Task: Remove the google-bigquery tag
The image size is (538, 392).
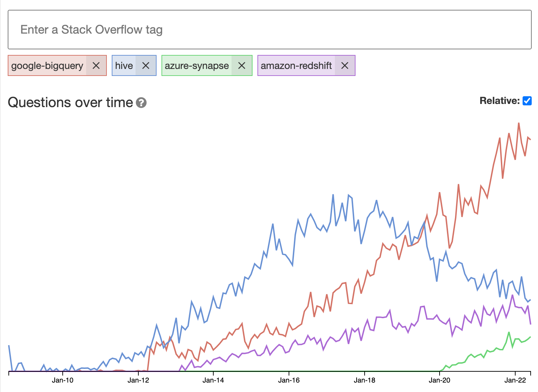Action: [96, 66]
